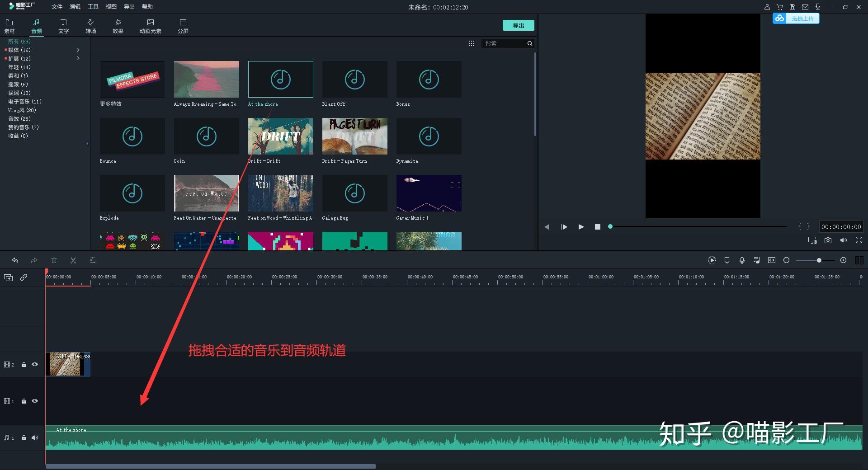Open the Filmora Effects Store thumbnail
The height and width of the screenshot is (470, 868).
pyautogui.click(x=132, y=80)
